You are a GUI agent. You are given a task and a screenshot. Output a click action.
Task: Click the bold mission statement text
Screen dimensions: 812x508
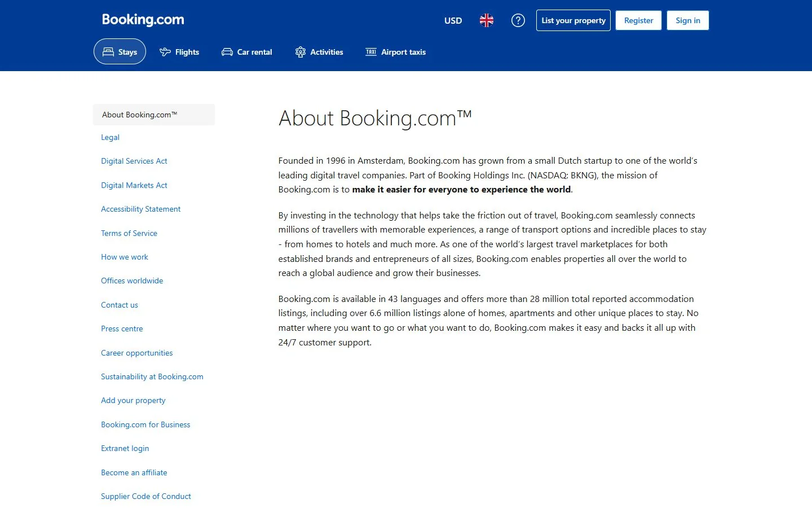tap(461, 190)
